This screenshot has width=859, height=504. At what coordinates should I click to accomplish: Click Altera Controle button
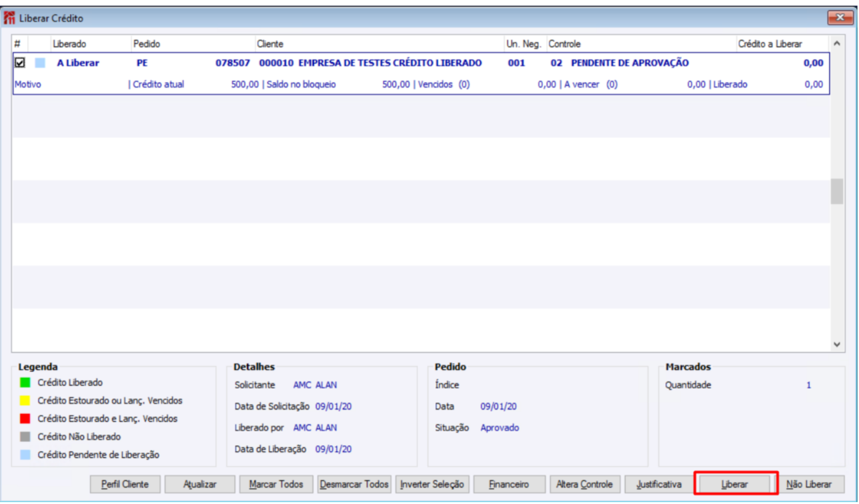click(584, 485)
